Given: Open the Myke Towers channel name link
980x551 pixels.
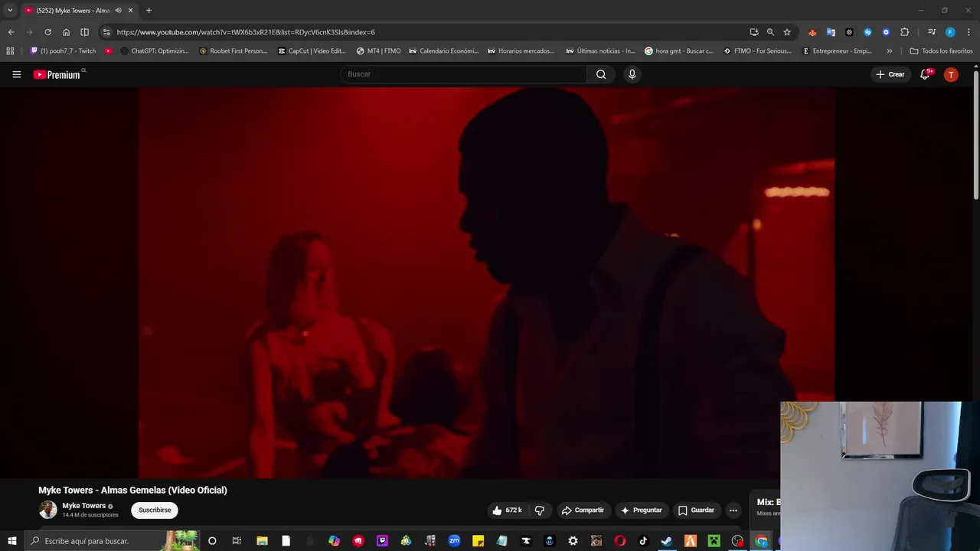Looking at the screenshot, I should tap(83, 506).
